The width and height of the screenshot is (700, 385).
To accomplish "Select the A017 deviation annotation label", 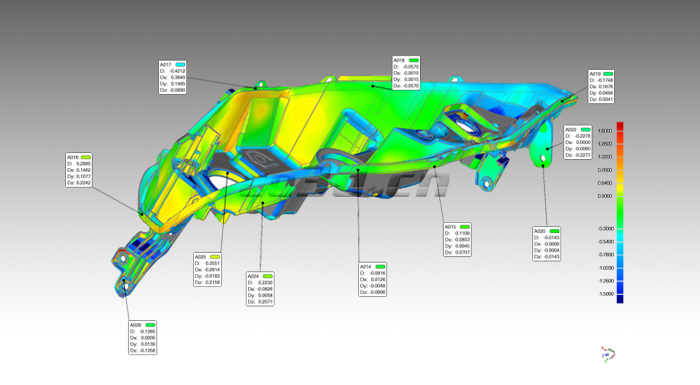I will click(x=172, y=77).
